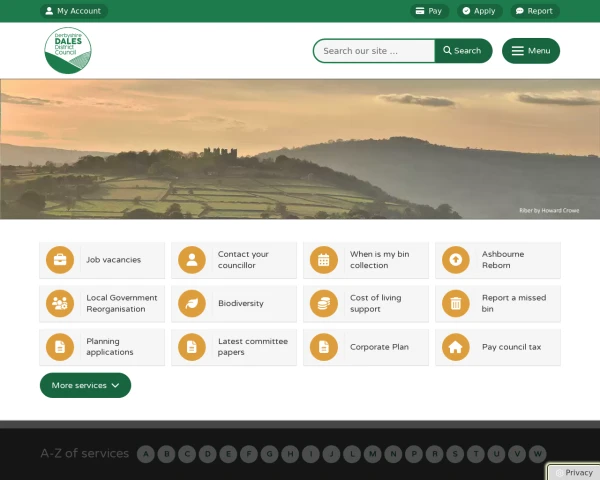The image size is (600, 480).
Task: Select letter M in A-Z of services
Action: tap(373, 454)
